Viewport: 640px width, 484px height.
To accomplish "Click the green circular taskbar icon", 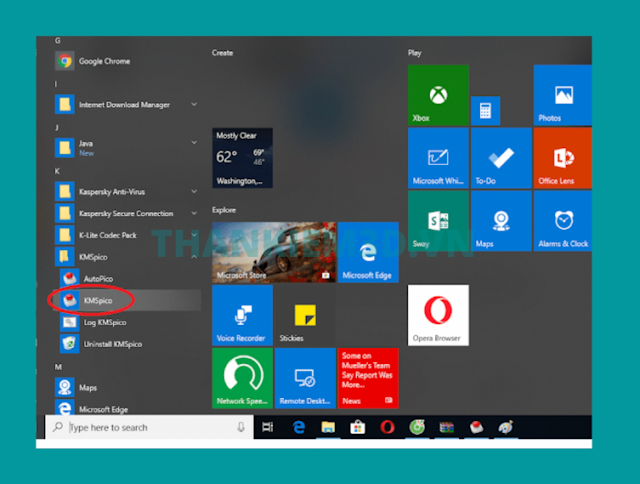I will pyautogui.click(x=417, y=427).
